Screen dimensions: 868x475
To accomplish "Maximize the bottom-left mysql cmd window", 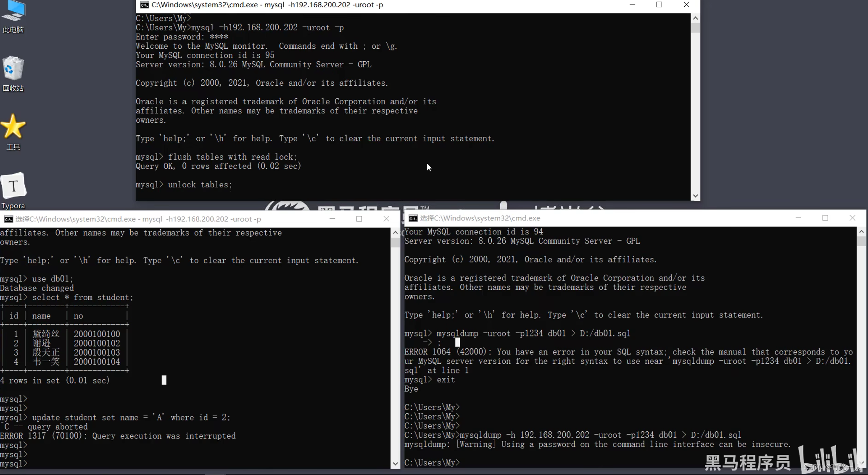I will tap(359, 219).
